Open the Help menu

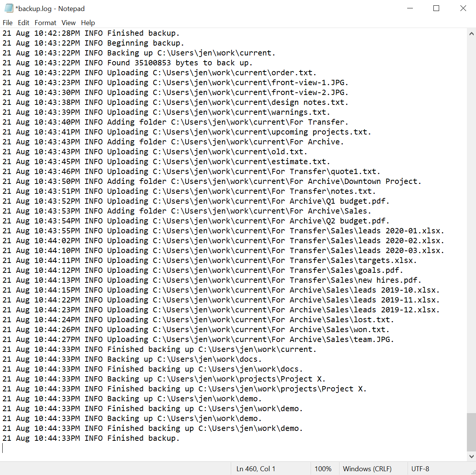[x=88, y=23]
